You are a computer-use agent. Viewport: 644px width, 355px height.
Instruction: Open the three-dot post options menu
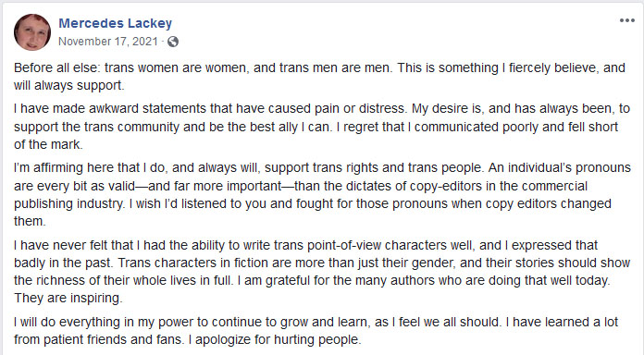tap(627, 20)
